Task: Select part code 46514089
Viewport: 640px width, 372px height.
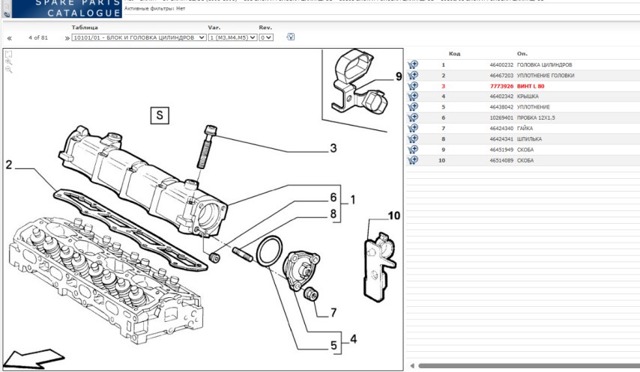Action: 501,160
